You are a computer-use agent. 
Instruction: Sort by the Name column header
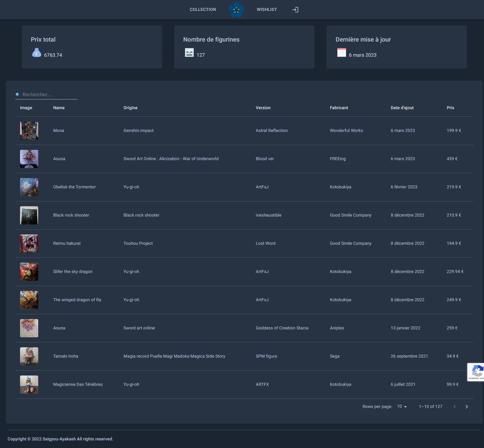59,108
